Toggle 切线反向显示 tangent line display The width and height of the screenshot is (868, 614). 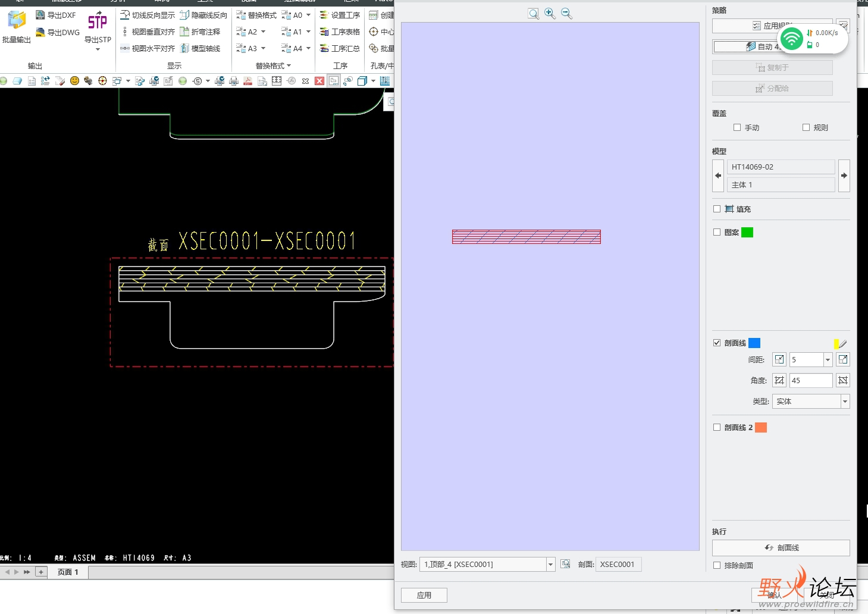tap(148, 15)
